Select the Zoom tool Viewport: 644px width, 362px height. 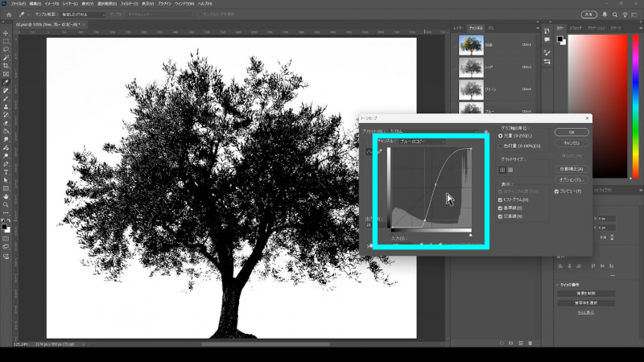[x=6, y=205]
